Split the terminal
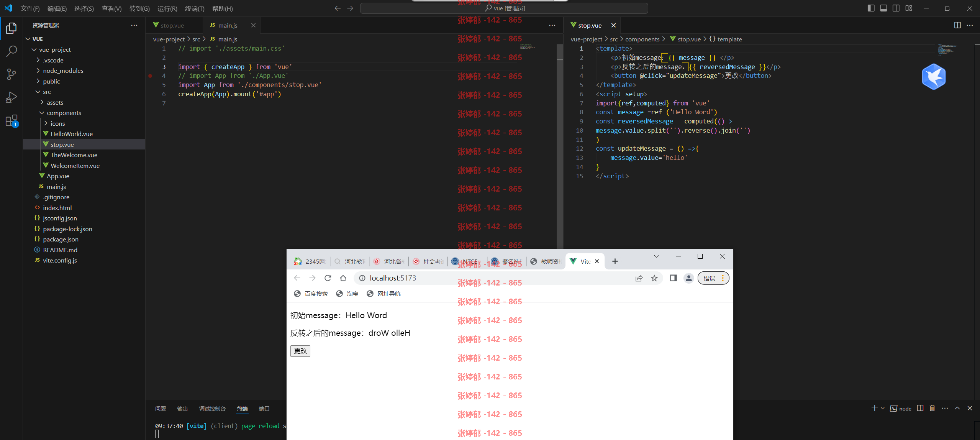The width and height of the screenshot is (980, 440). [x=920, y=408]
